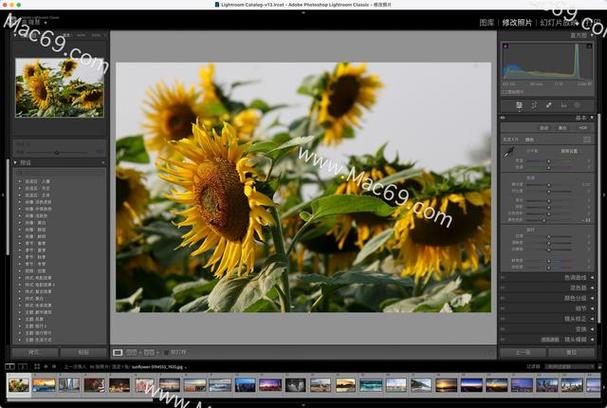Screen dimensions: 607x408
Task: Click the 上一张 previous button
Action: (523, 352)
